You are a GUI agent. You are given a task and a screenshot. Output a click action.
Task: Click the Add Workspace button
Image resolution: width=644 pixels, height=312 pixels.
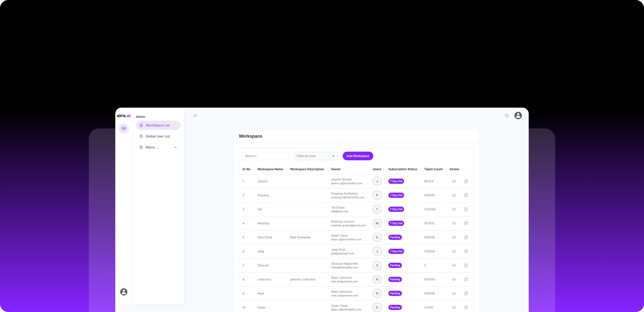pos(358,156)
